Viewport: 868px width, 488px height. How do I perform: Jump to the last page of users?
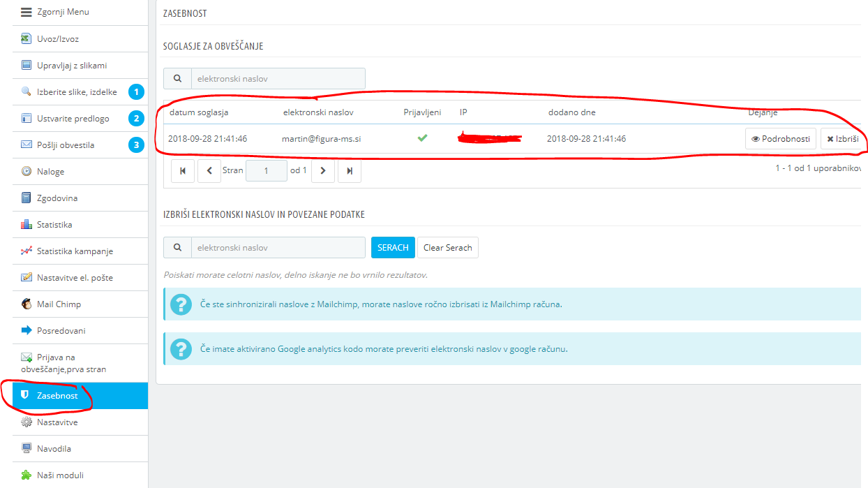[x=350, y=171]
